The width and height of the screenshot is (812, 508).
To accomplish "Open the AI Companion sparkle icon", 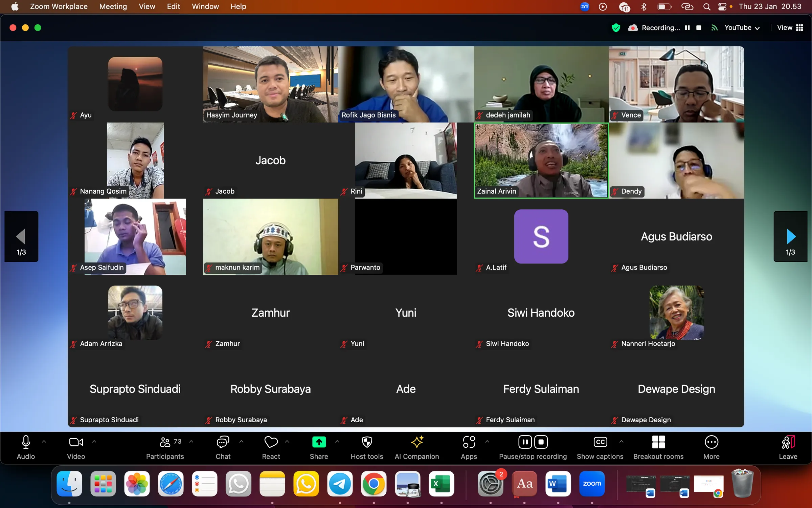I will pos(416,442).
